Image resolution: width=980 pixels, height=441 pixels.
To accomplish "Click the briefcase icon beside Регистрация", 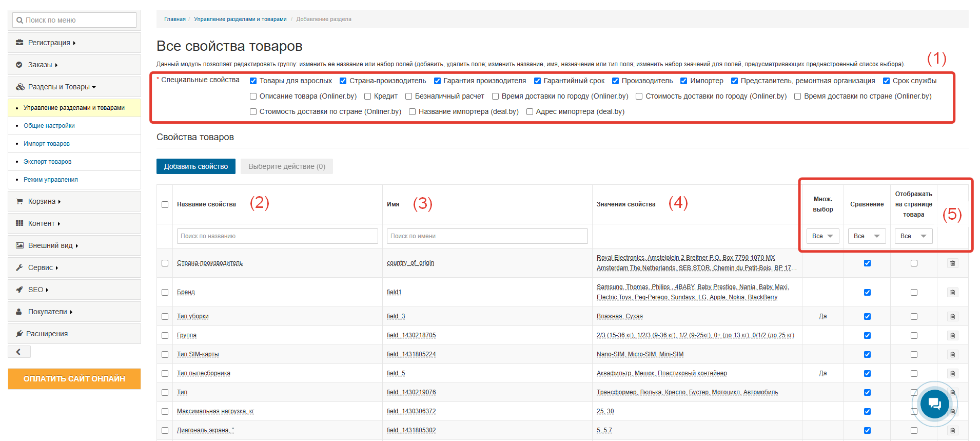I will click(x=19, y=43).
